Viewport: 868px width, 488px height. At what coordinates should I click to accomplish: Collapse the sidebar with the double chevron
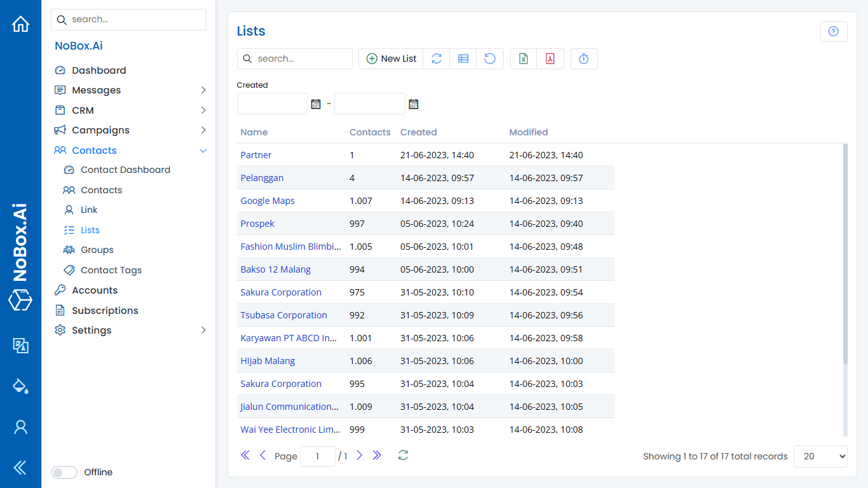point(20,468)
